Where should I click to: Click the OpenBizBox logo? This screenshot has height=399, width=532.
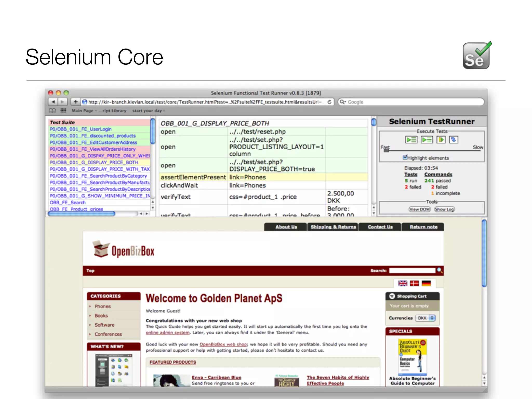point(124,250)
